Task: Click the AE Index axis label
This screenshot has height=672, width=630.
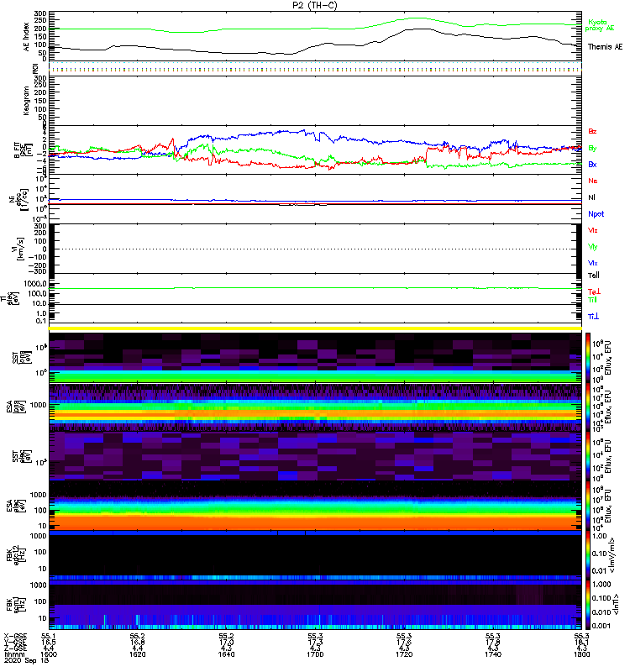Action: 27,37
